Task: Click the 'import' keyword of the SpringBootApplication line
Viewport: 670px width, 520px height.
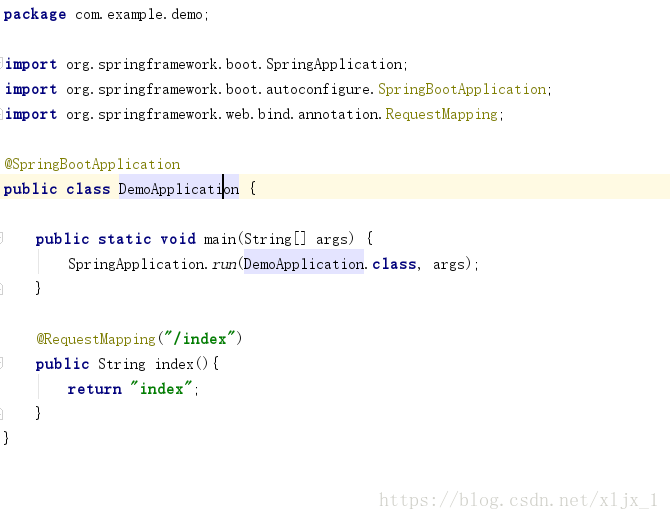Action: tap(31, 90)
